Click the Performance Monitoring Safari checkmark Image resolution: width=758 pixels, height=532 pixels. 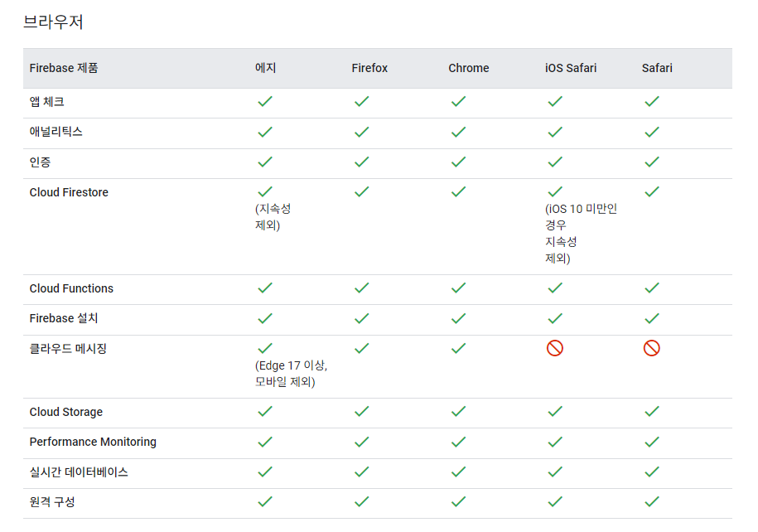(x=652, y=442)
